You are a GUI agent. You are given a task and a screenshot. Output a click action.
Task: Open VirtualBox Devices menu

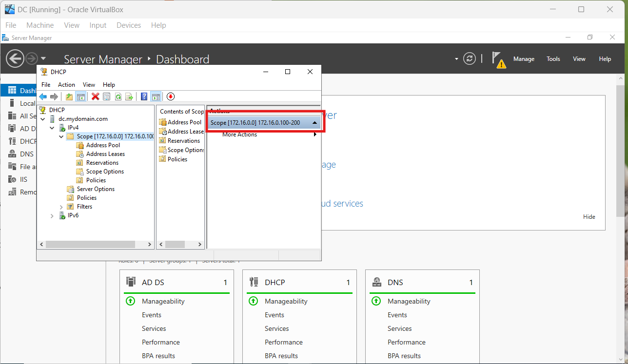[129, 25]
